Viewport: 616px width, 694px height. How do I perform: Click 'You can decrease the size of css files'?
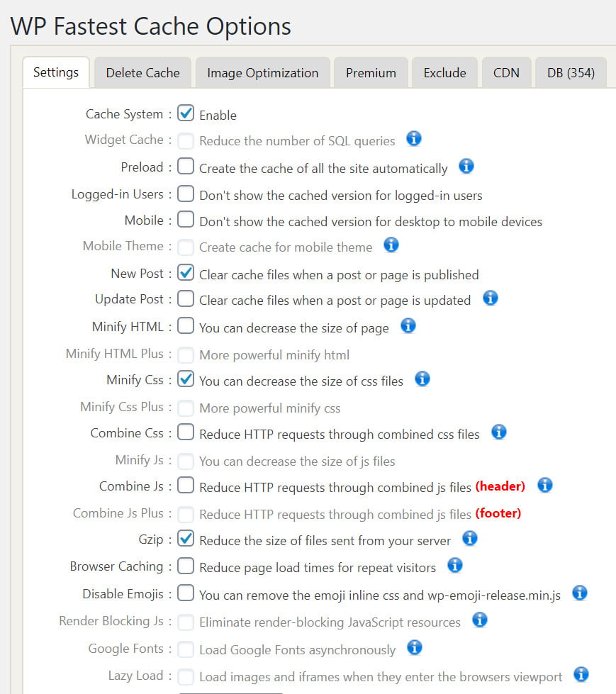(301, 381)
